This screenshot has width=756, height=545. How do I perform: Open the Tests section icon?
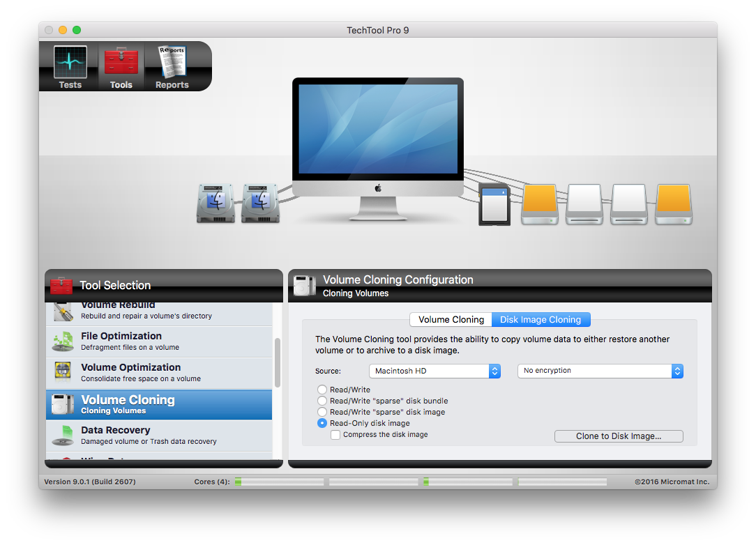(x=70, y=62)
